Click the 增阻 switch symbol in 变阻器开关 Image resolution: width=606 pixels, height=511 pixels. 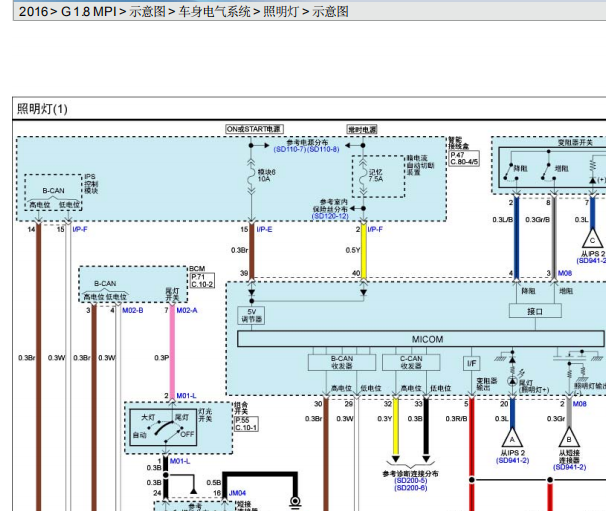[x=548, y=170]
